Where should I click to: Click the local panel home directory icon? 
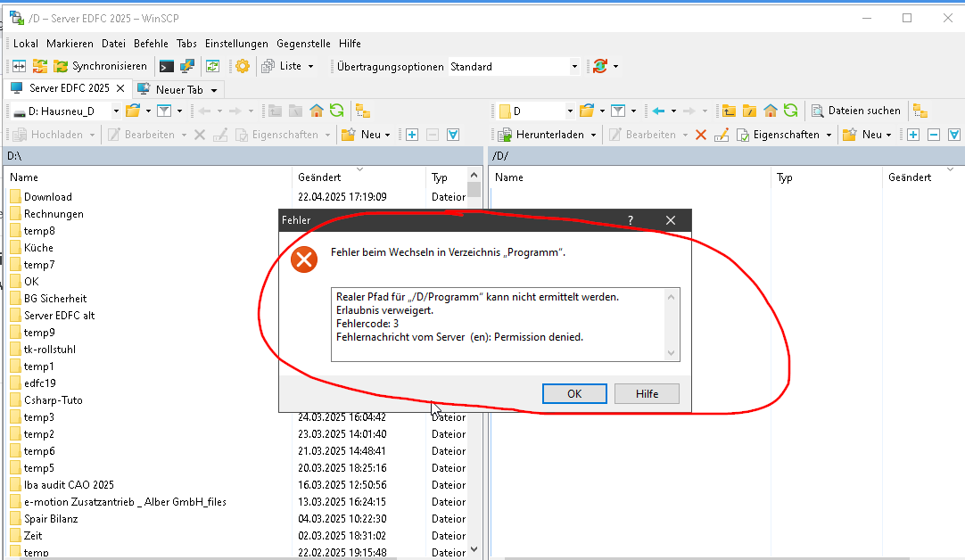[316, 111]
